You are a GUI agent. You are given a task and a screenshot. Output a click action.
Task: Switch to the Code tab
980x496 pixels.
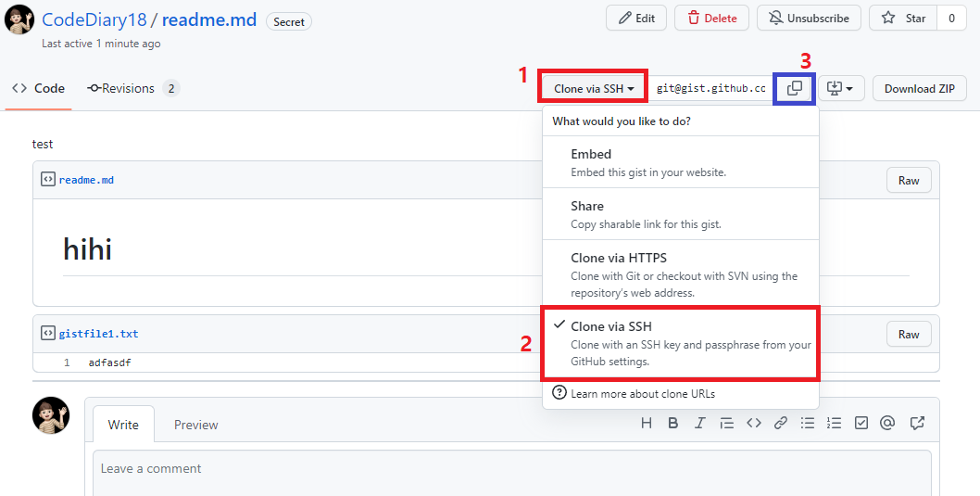point(39,88)
